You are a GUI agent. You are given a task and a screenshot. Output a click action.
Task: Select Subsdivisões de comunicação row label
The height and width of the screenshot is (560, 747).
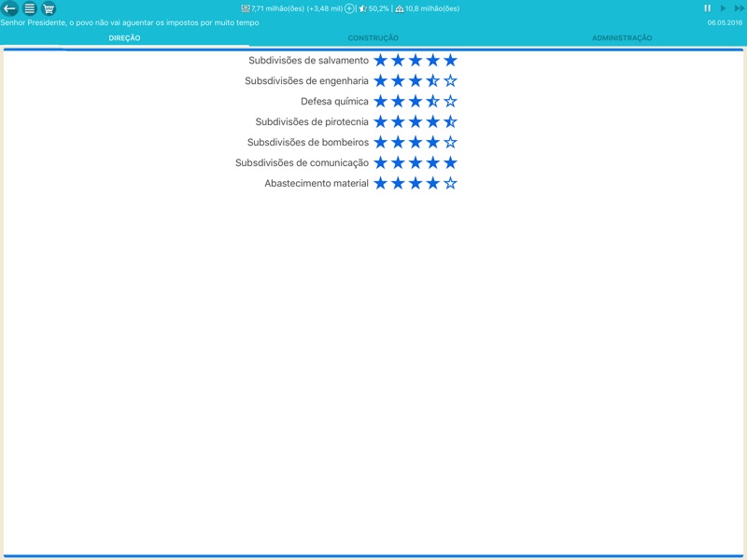[302, 162]
